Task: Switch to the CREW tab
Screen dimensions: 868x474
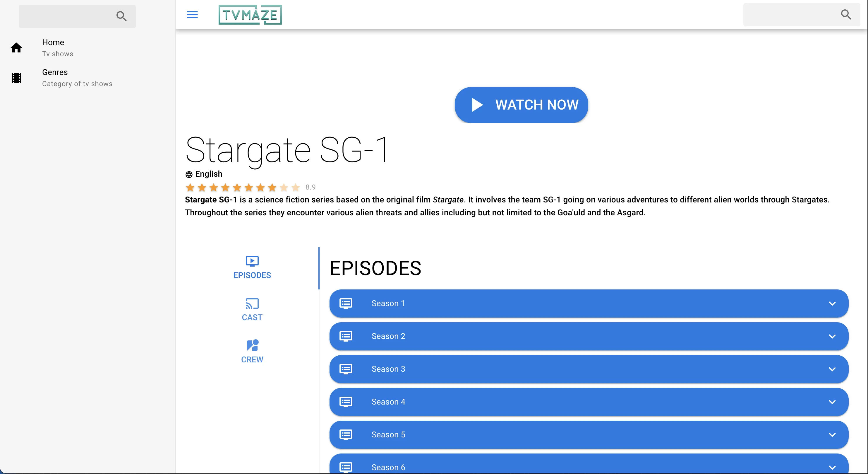Action: click(x=252, y=352)
